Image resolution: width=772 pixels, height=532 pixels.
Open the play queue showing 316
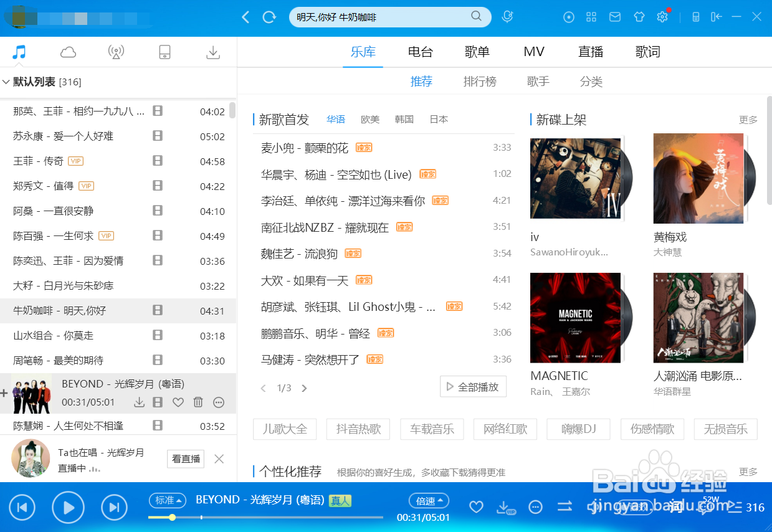(746, 507)
